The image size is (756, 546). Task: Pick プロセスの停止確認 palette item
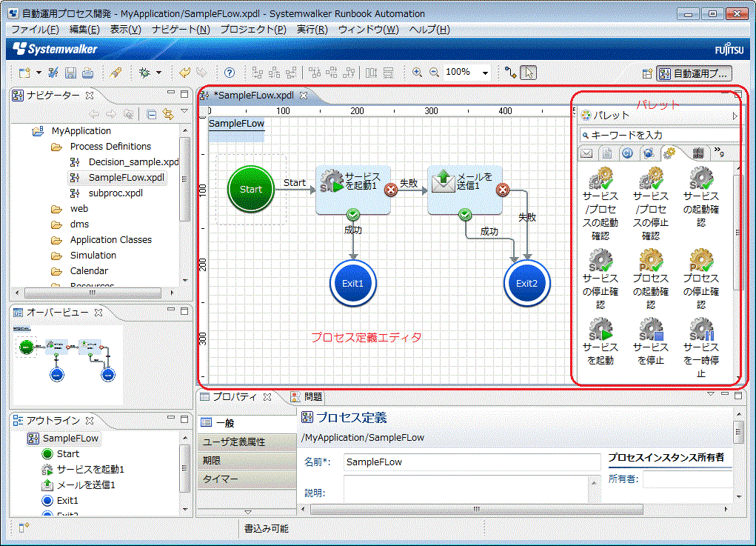click(x=701, y=279)
